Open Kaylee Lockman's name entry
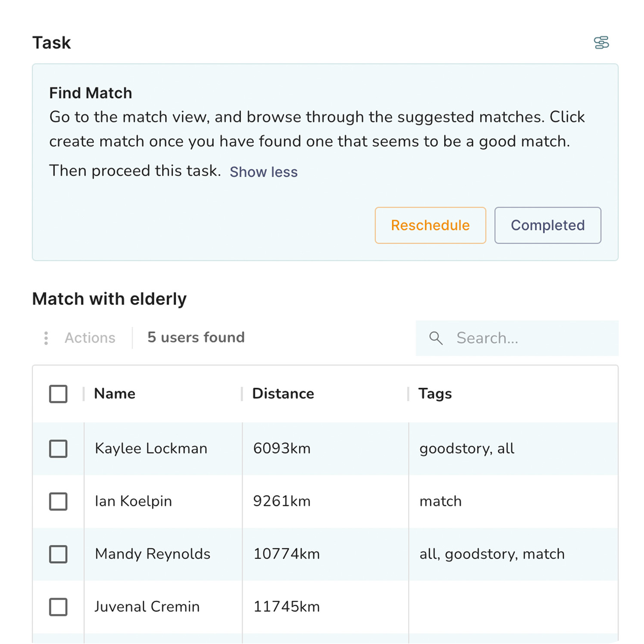 pyautogui.click(x=151, y=448)
